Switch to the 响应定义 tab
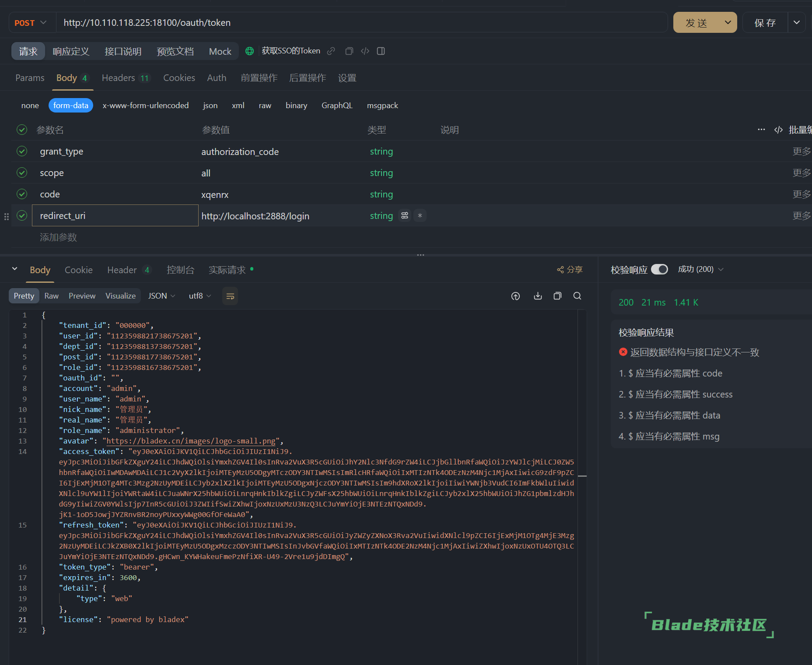This screenshot has height=665, width=812. [71, 52]
